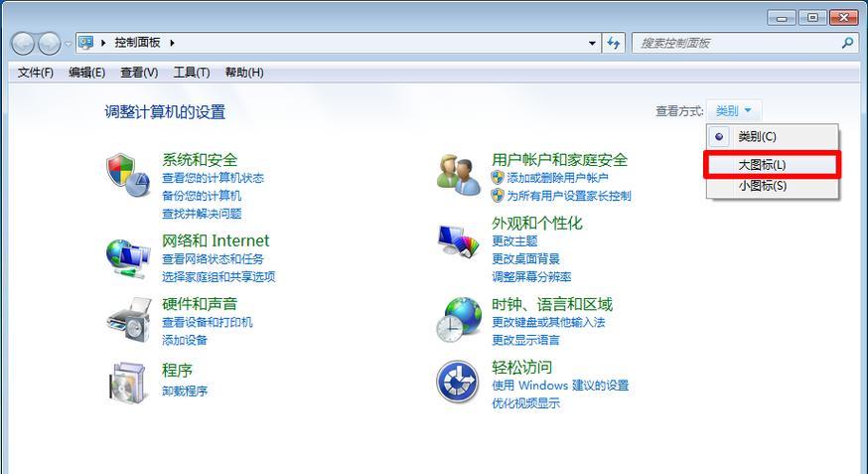Click 使用 Windows 建议的设置 link
Screen dimensions: 868x474
[x=560, y=386]
